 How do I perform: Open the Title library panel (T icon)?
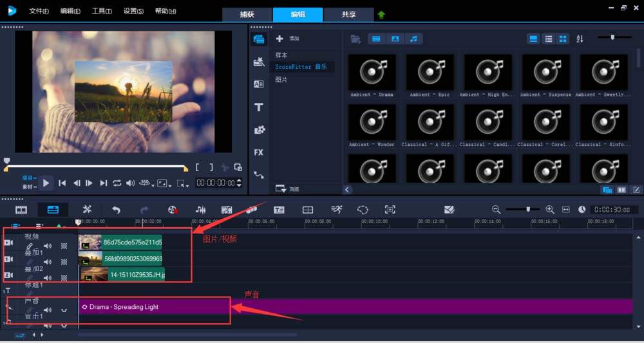coord(259,107)
